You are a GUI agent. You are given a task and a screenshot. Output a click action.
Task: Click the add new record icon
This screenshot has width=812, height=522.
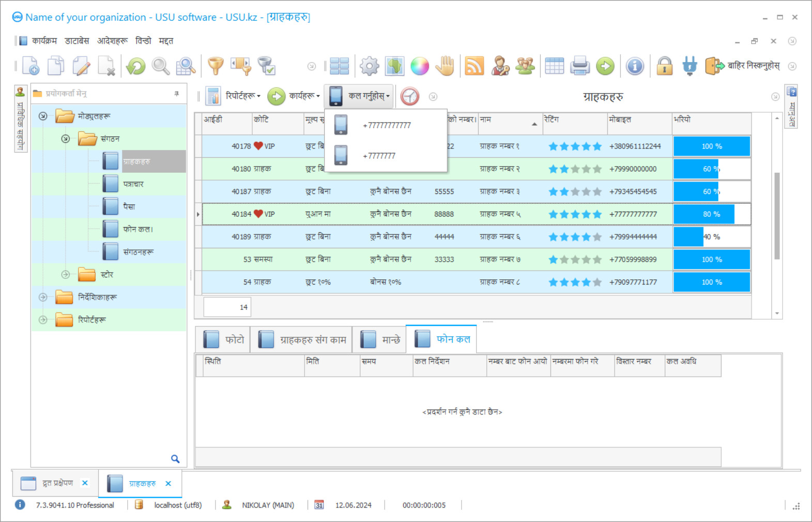pyautogui.click(x=30, y=66)
